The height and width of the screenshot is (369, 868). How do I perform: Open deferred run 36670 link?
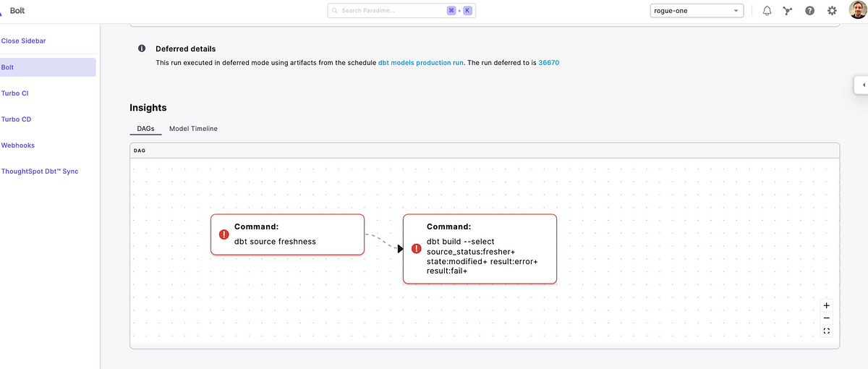pyautogui.click(x=549, y=63)
